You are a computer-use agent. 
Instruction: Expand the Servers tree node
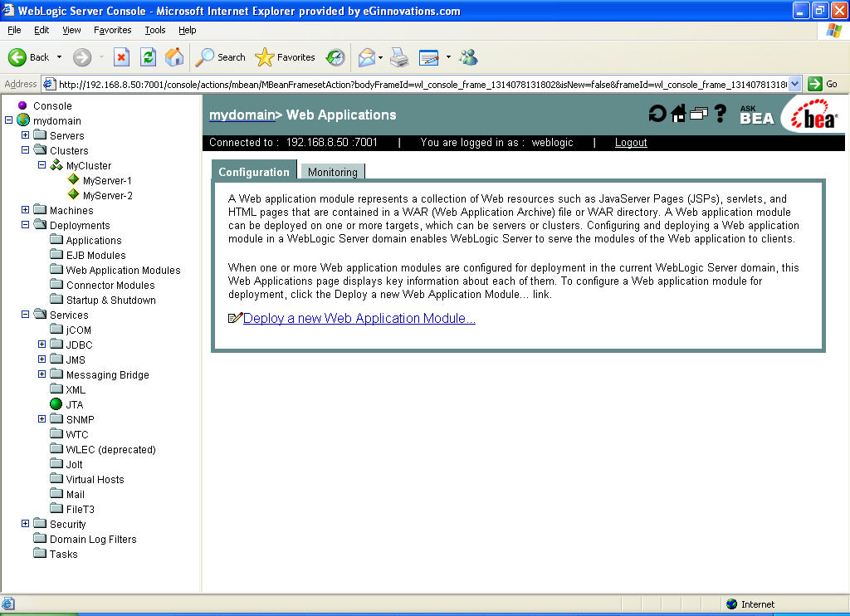coord(25,134)
